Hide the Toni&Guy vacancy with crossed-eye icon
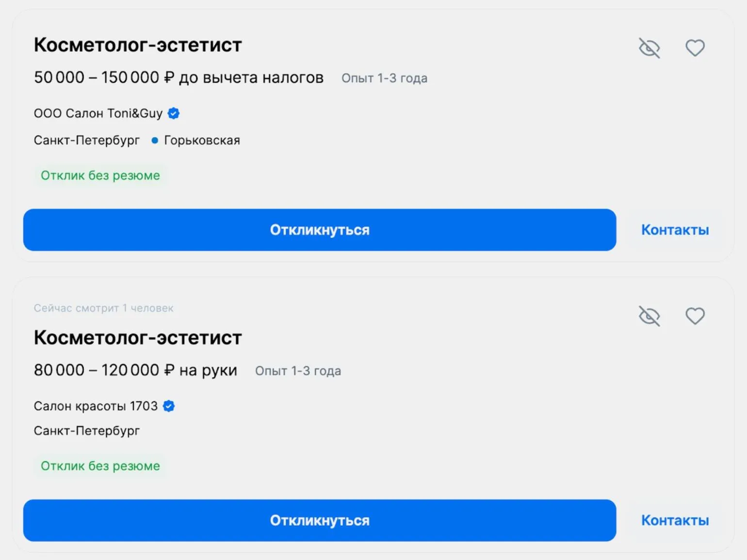The height and width of the screenshot is (560, 747). click(x=649, y=48)
